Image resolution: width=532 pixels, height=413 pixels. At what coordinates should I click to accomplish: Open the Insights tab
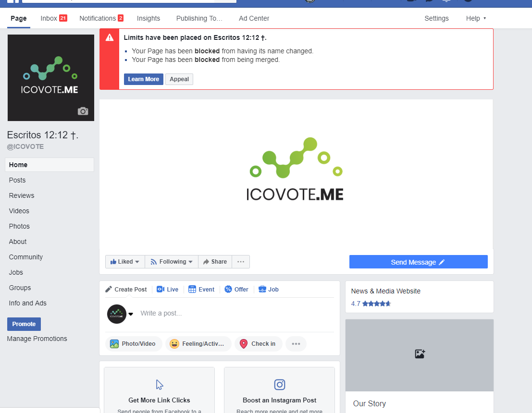[148, 18]
